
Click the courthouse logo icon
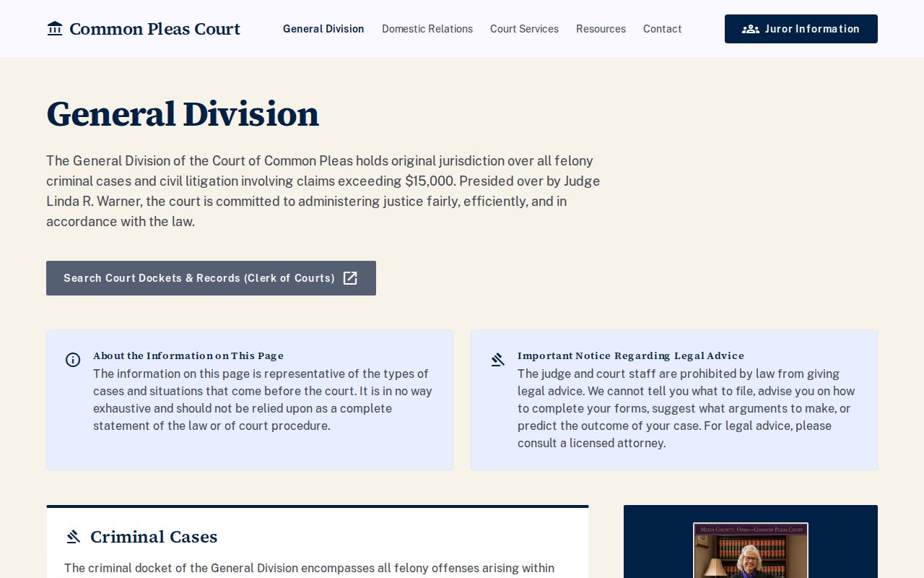click(55, 29)
